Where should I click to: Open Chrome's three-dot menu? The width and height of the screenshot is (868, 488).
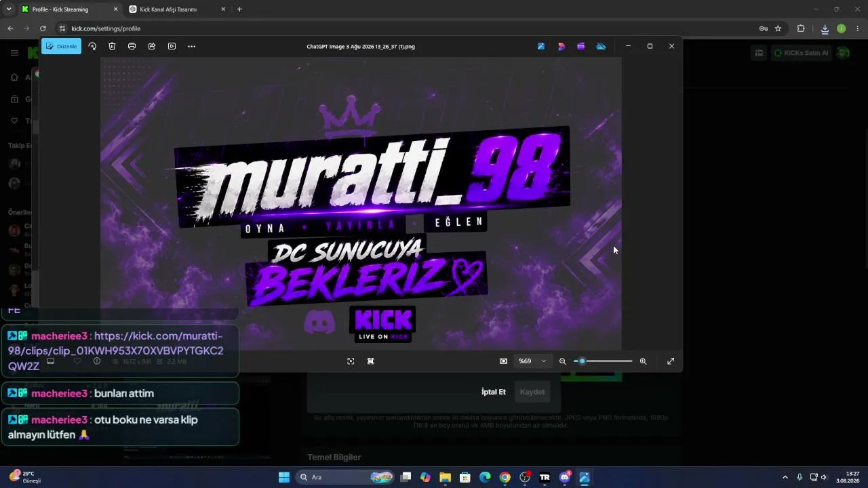click(x=858, y=28)
